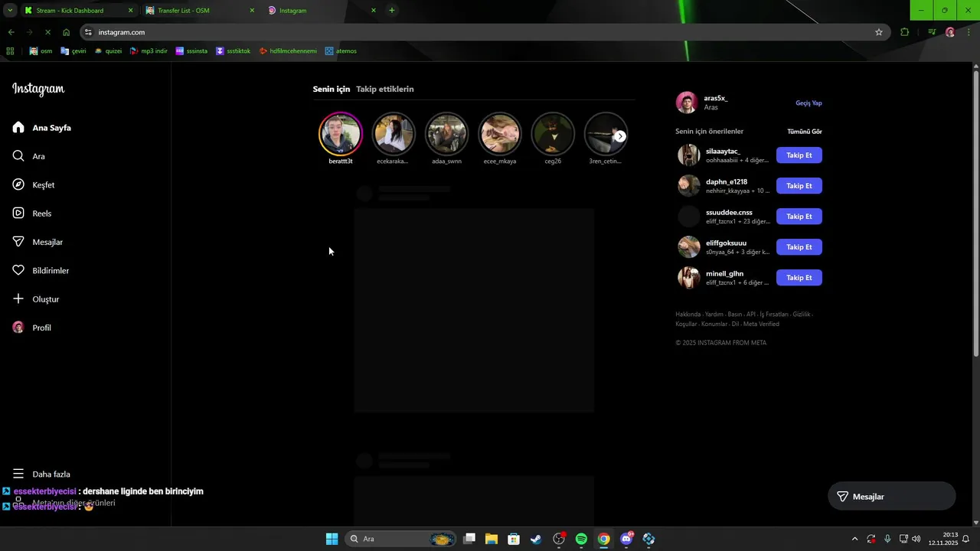Bookmark this page with star icon
Image resolution: width=980 pixels, height=551 pixels.
pos(879,32)
